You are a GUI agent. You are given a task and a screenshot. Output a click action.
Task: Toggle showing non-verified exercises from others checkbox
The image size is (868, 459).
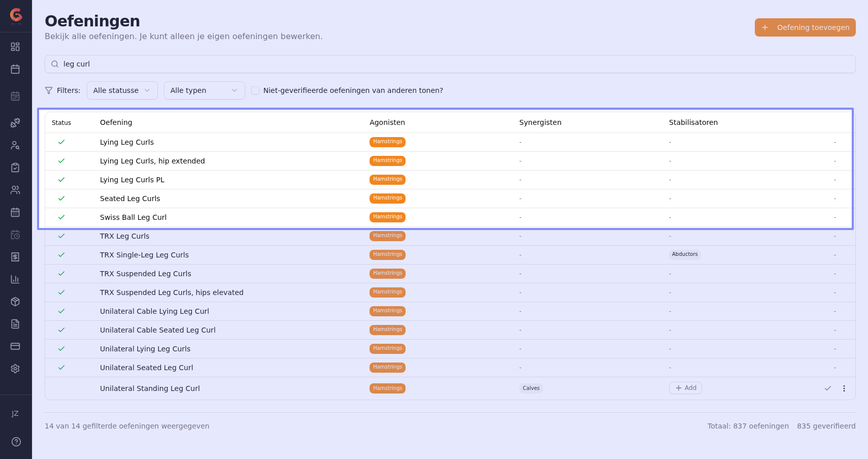point(255,90)
